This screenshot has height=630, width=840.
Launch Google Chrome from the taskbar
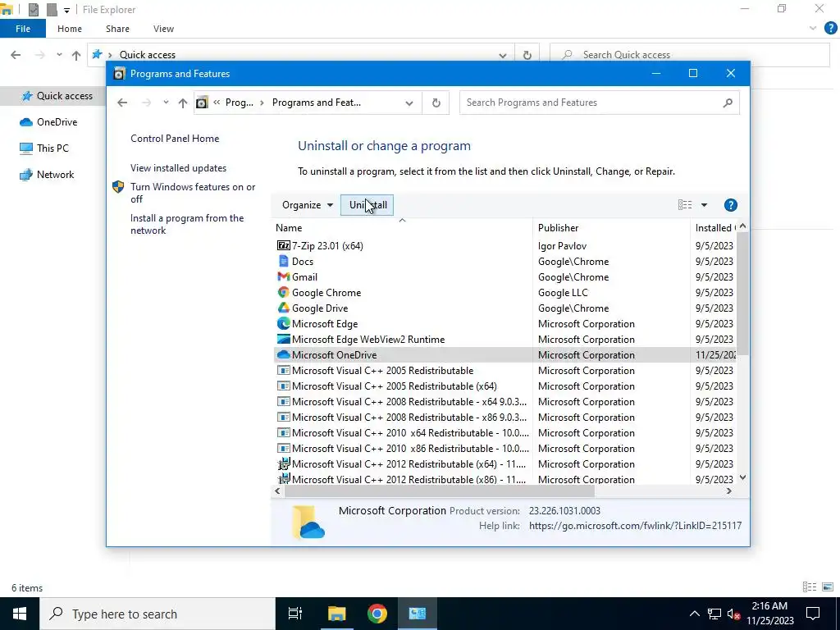[x=377, y=614]
